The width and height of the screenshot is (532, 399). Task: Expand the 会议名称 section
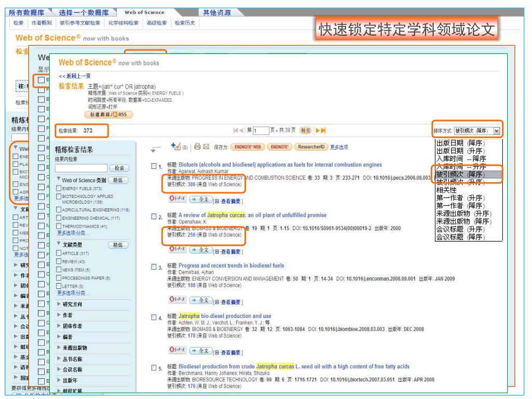click(59, 369)
